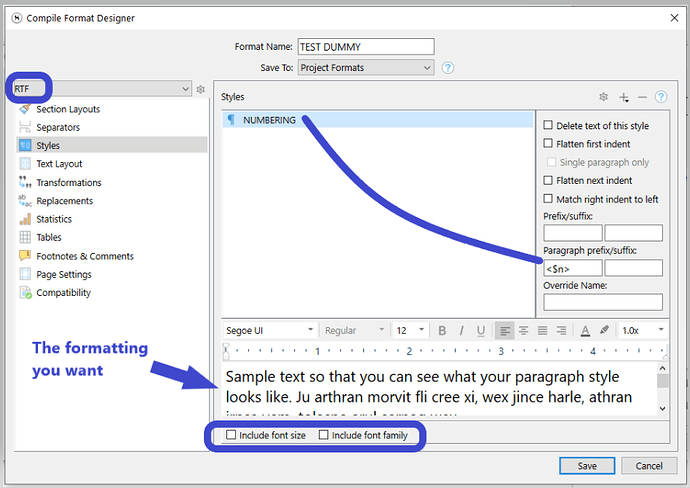Add a new style with plus icon

click(624, 97)
